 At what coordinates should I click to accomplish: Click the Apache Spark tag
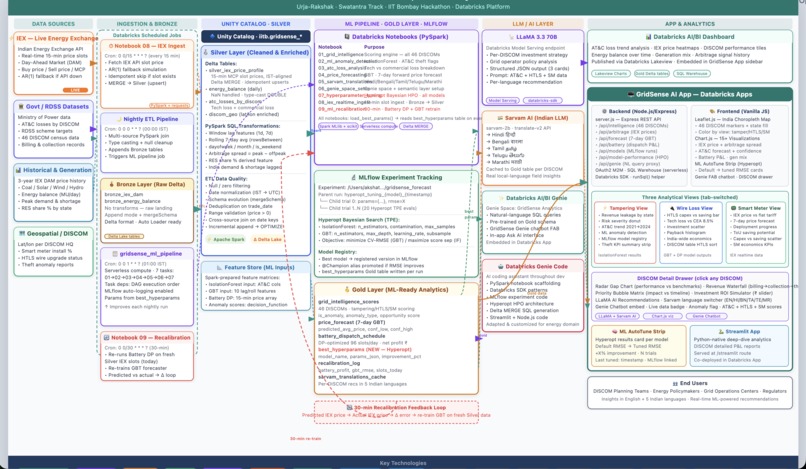[226, 239]
